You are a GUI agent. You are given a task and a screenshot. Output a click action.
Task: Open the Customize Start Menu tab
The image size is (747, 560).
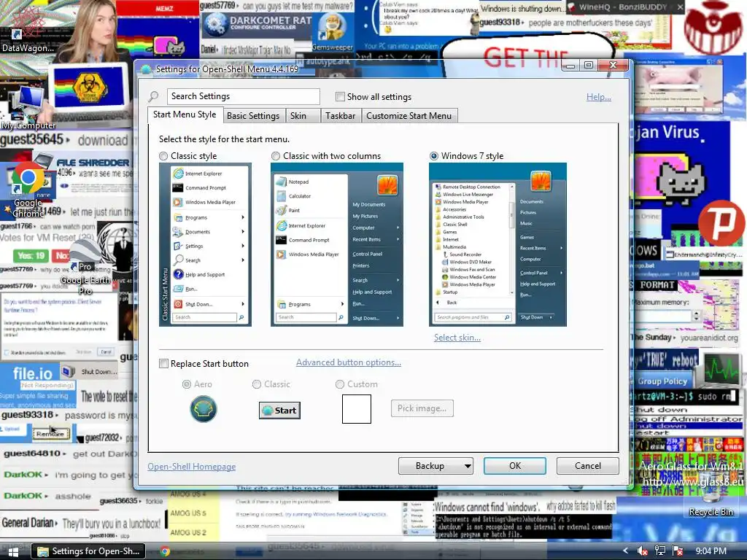pyautogui.click(x=409, y=116)
